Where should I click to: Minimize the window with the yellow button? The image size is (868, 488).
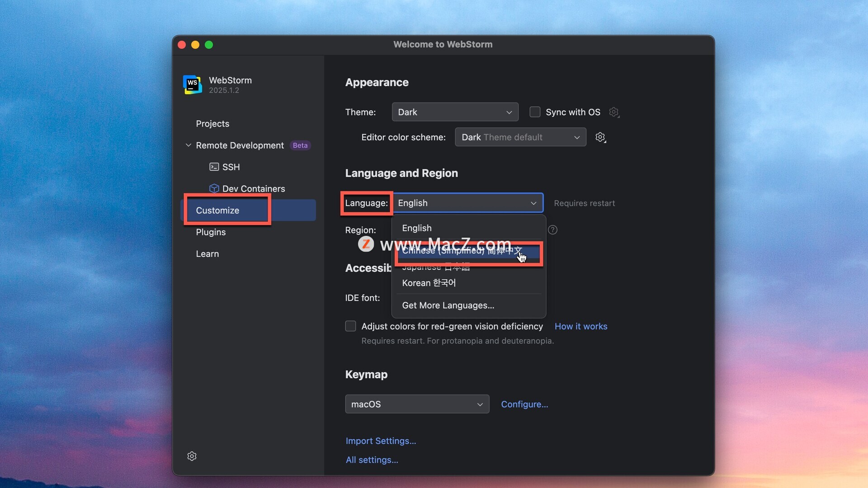pos(195,45)
